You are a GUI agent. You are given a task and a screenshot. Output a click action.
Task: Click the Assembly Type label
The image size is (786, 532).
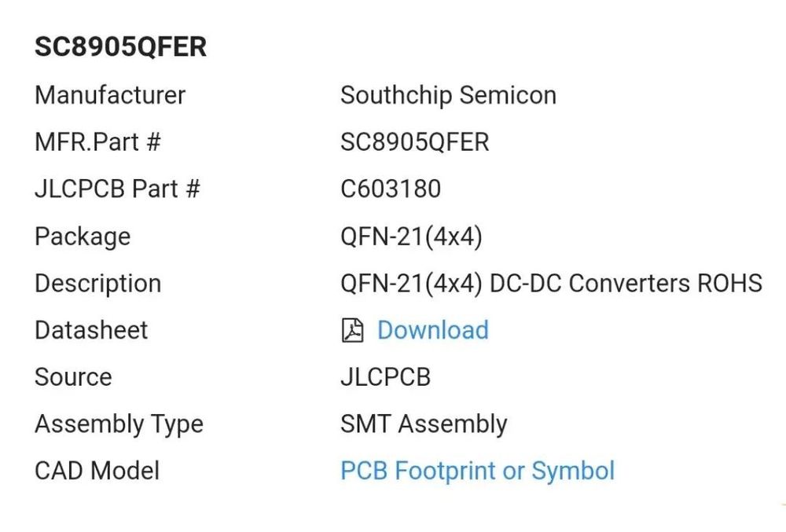tap(119, 424)
